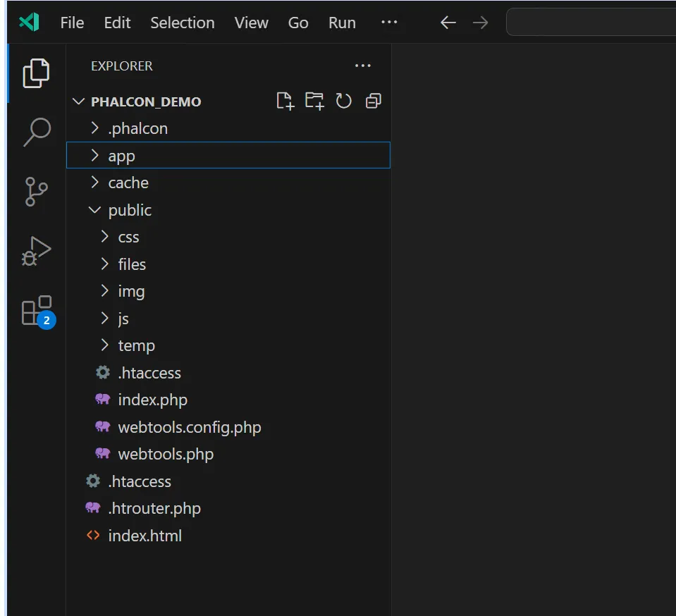676x616 pixels.
Task: Collapse the public folder
Action: tap(95, 210)
